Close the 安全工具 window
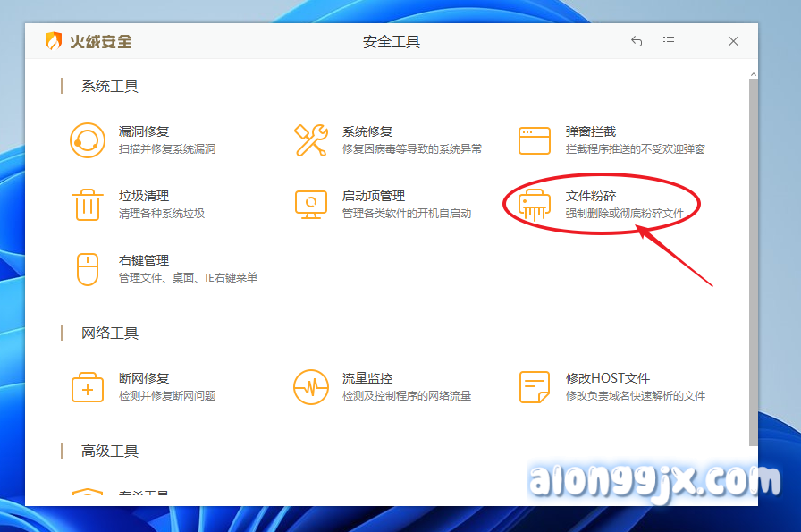Screen dimensions: 801x532 pos(733,41)
